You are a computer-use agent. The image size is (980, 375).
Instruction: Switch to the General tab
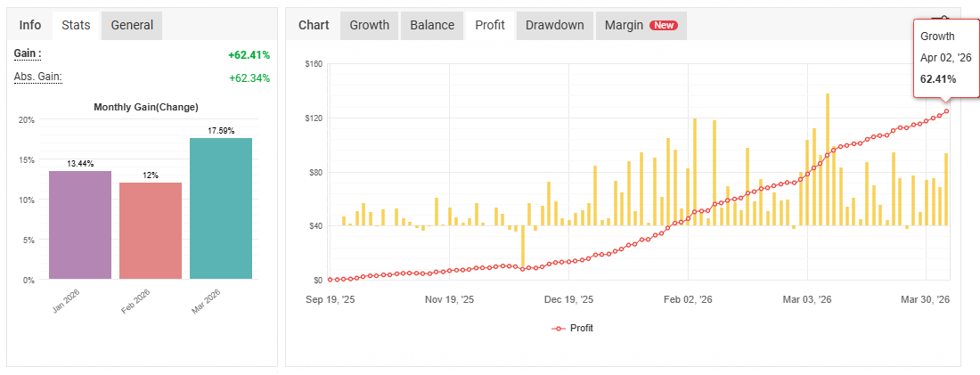coord(132,25)
